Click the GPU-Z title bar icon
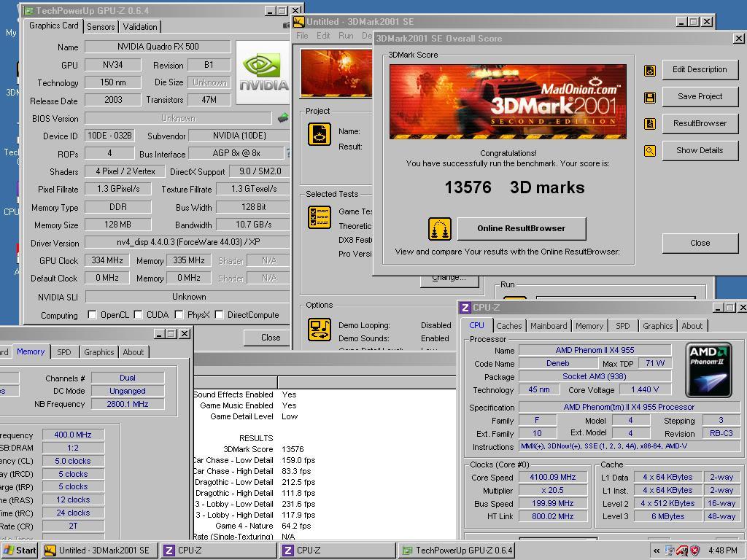The width and height of the screenshot is (747, 560). [28, 10]
